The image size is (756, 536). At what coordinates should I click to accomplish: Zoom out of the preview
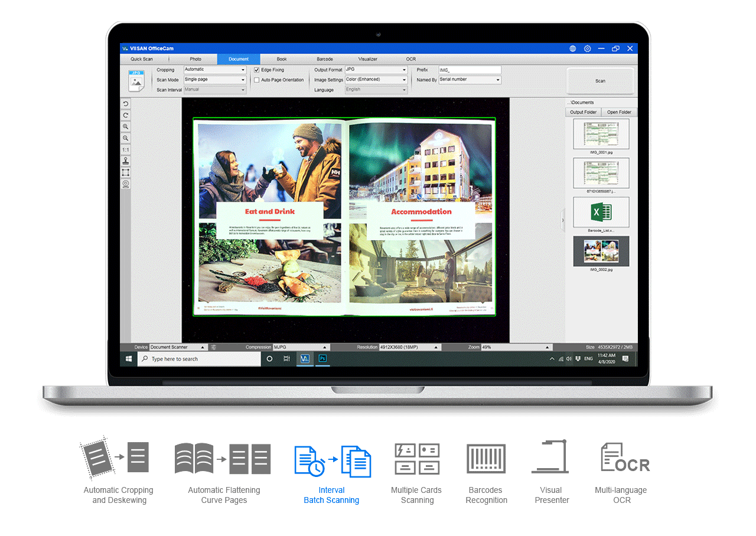[x=126, y=138]
